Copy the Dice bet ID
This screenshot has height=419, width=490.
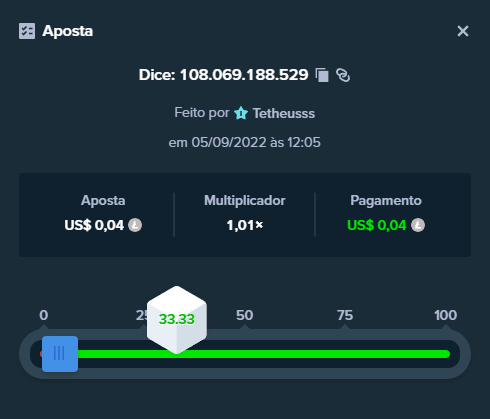[x=322, y=75]
